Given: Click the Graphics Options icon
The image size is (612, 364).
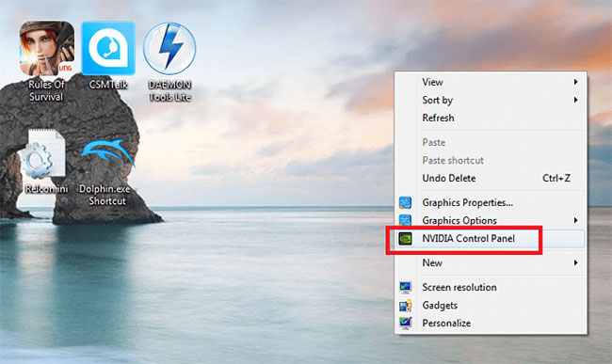Looking at the screenshot, I should tap(405, 221).
